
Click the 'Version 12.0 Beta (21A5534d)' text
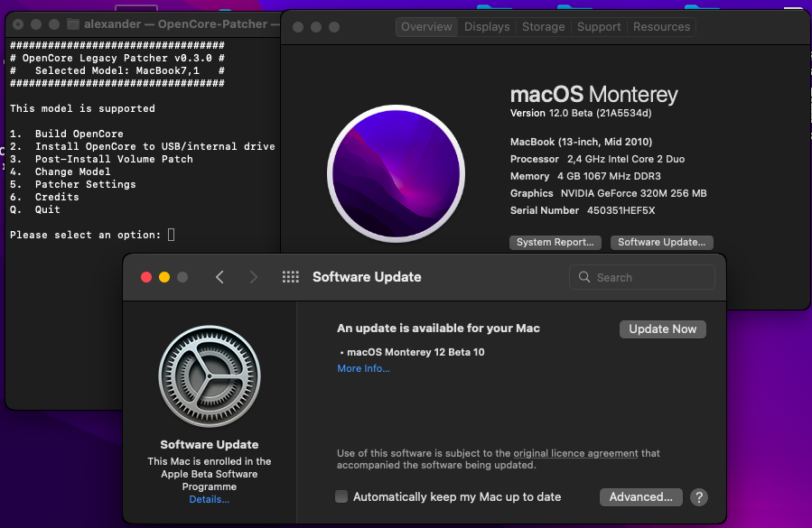(x=581, y=113)
